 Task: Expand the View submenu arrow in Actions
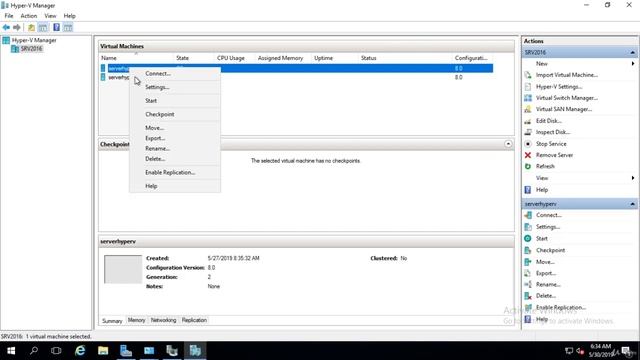[633, 178]
